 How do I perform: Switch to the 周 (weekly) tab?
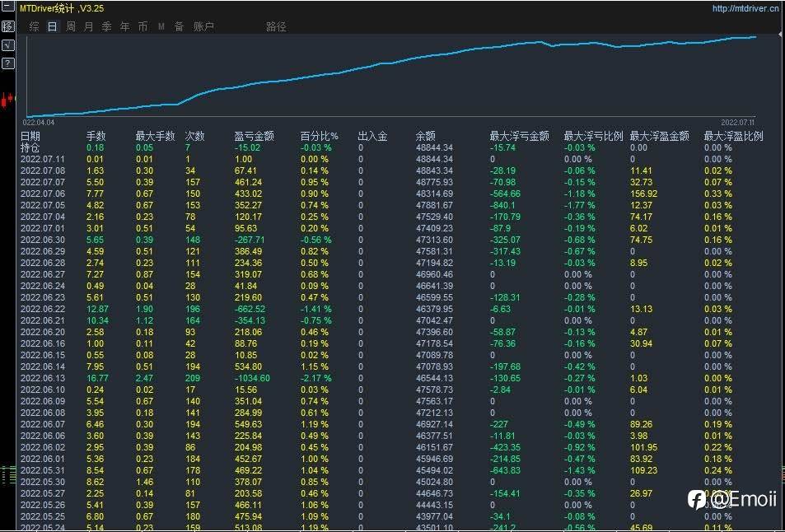(x=71, y=26)
